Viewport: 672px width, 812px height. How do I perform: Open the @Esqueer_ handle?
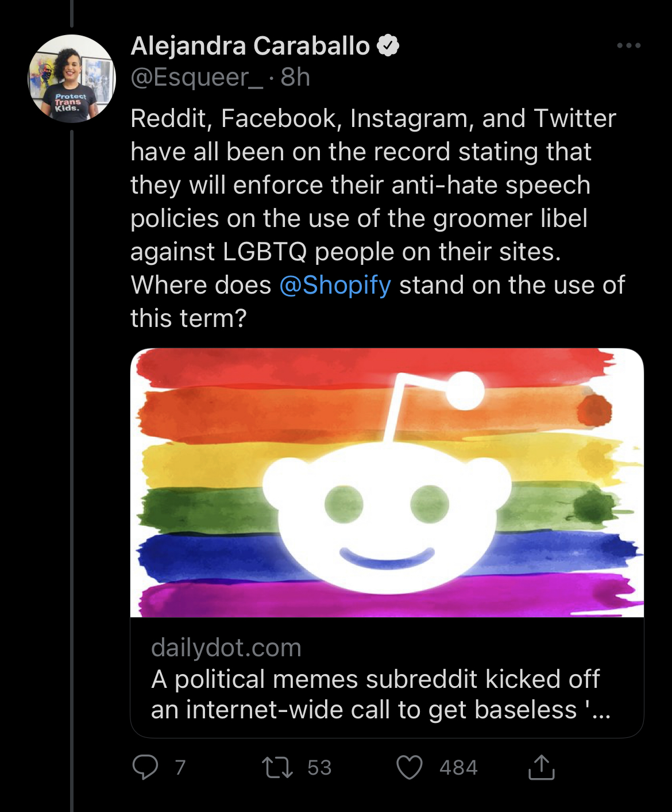coord(196,77)
